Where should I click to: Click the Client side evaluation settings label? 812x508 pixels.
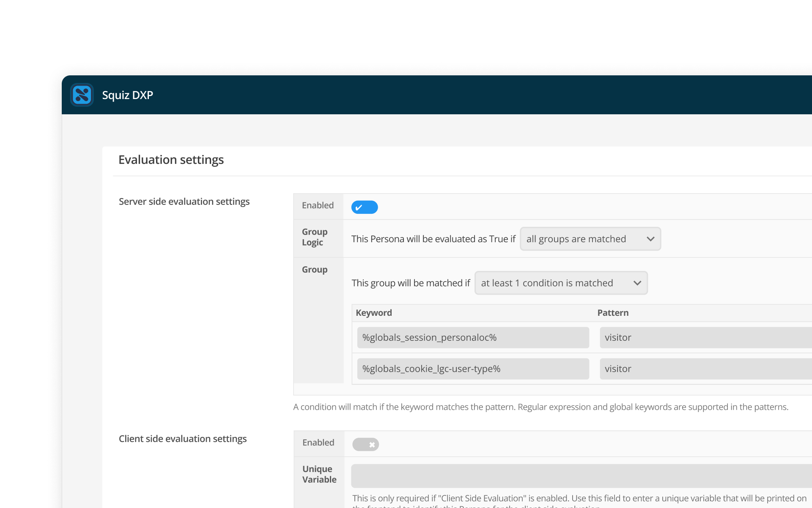[x=183, y=439]
